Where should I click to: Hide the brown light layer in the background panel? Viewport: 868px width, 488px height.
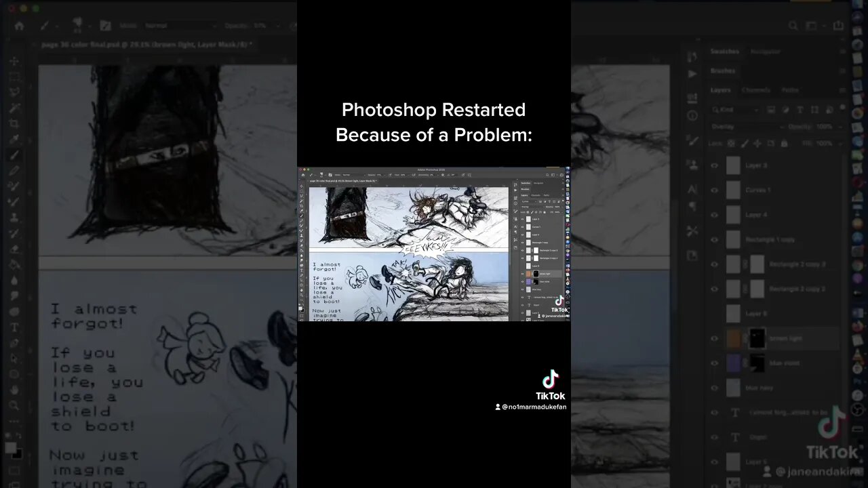click(x=714, y=338)
